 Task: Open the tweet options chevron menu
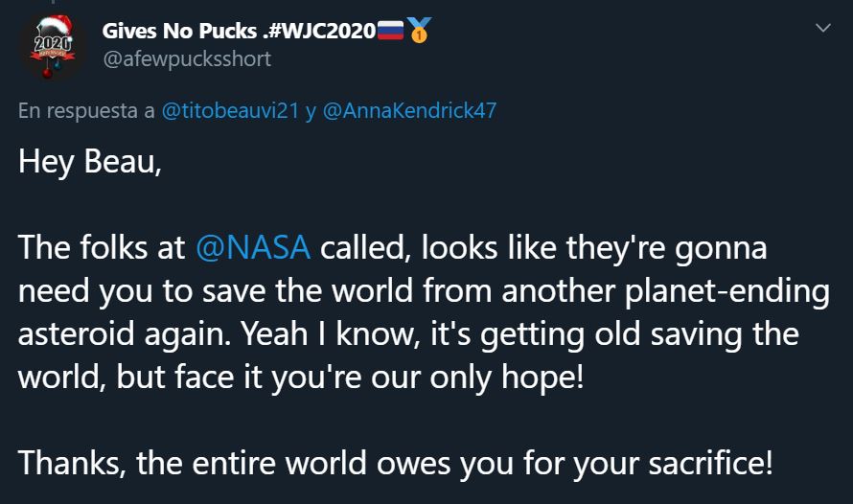tap(823, 28)
